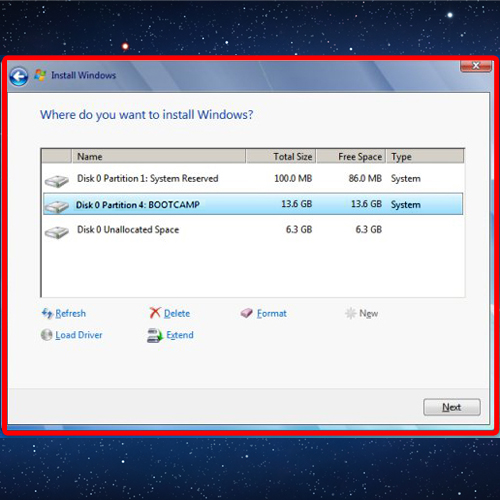Click the drive icon for Unallocated Space
The height and width of the screenshot is (500, 500).
57,232
